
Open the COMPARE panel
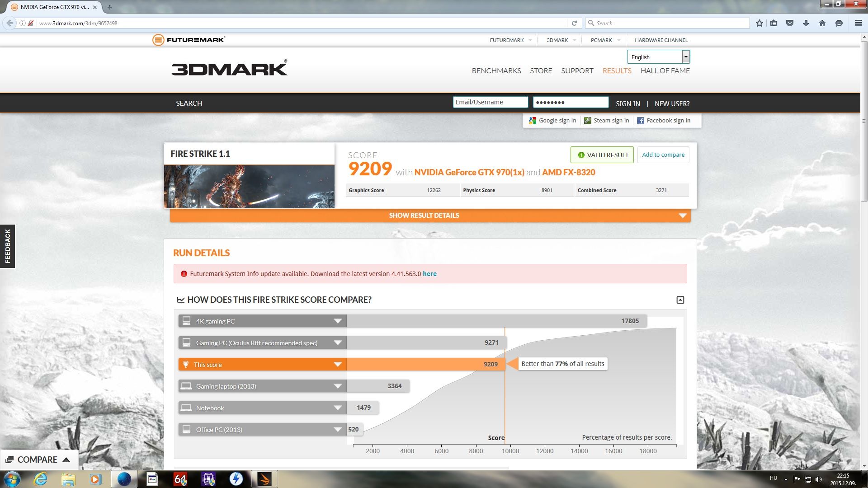tap(38, 460)
